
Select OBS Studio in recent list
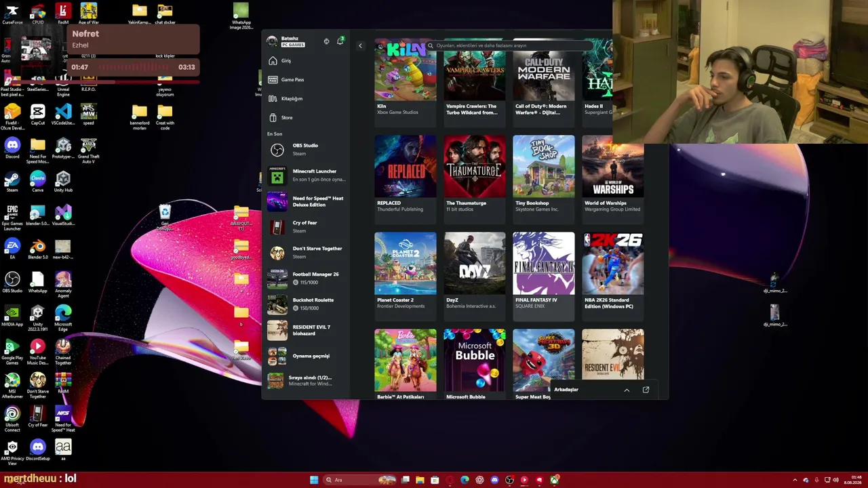[307, 149]
